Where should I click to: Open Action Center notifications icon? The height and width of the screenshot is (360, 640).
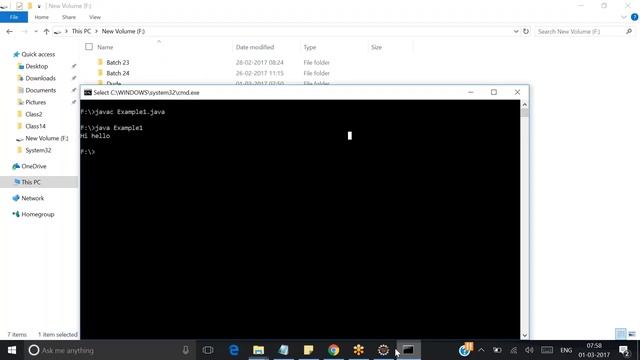(x=624, y=350)
